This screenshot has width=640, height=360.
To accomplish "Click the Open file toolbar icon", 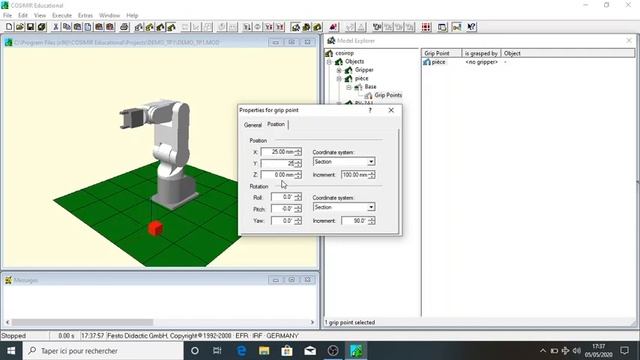I will [x=20, y=27].
